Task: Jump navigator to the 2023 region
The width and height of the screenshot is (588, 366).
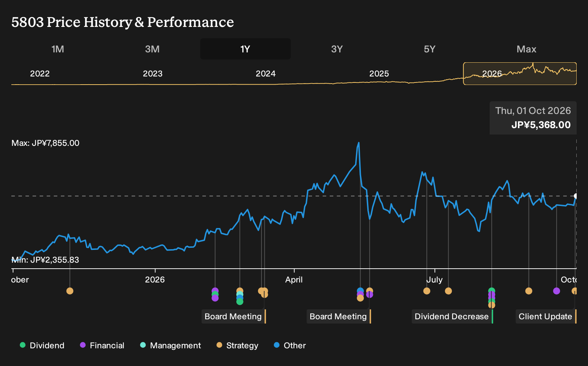Action: click(152, 74)
